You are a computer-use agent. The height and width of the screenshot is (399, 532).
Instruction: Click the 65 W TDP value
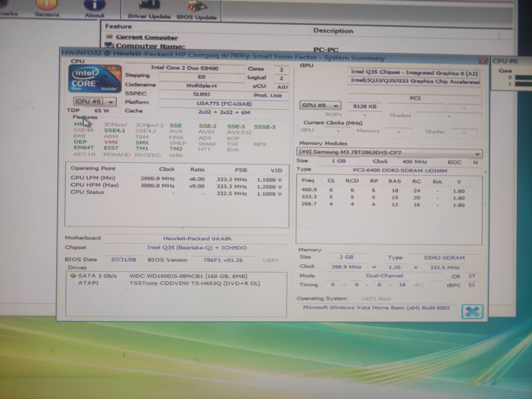(102, 111)
